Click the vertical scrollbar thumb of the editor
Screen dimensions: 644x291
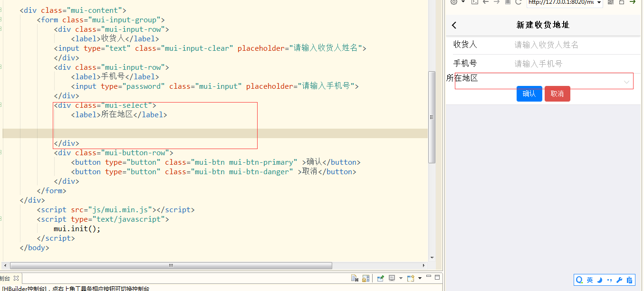[x=432, y=117]
